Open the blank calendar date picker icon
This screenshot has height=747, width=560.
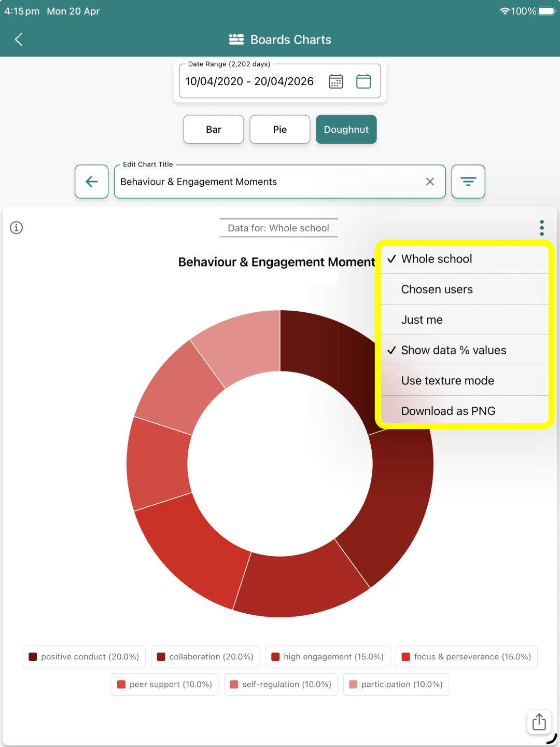coord(363,81)
